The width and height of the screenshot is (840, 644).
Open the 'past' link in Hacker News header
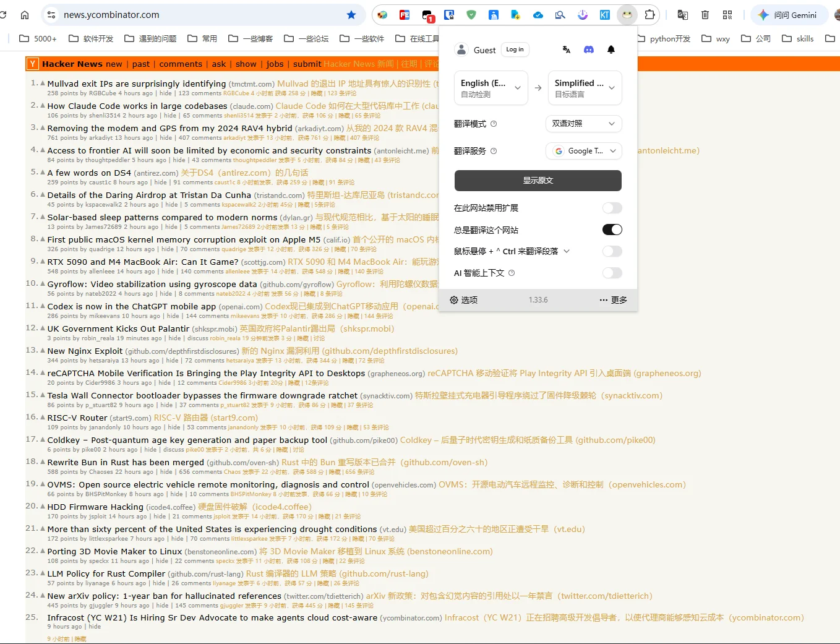coord(141,64)
